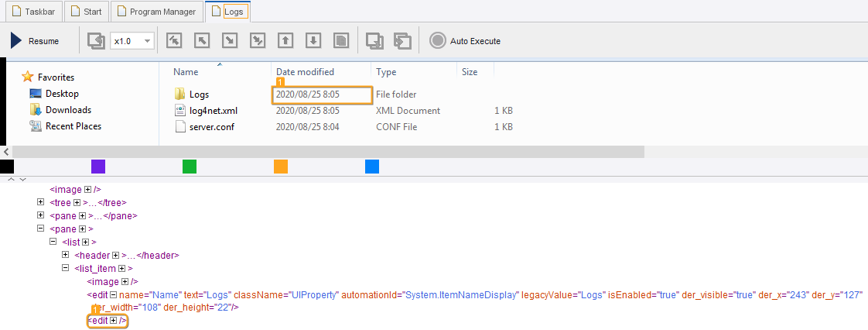Select the purple color swatch
868x330 pixels.
(98, 167)
